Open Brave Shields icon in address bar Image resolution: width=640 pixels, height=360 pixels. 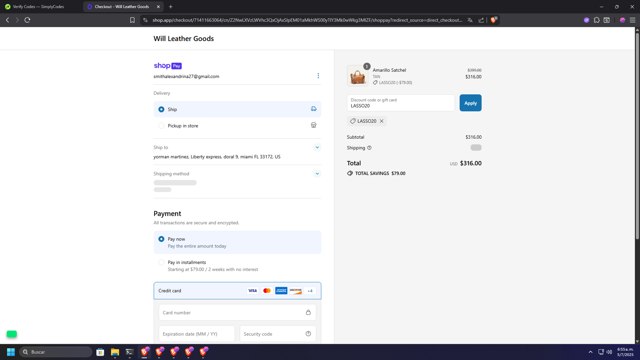(493, 20)
